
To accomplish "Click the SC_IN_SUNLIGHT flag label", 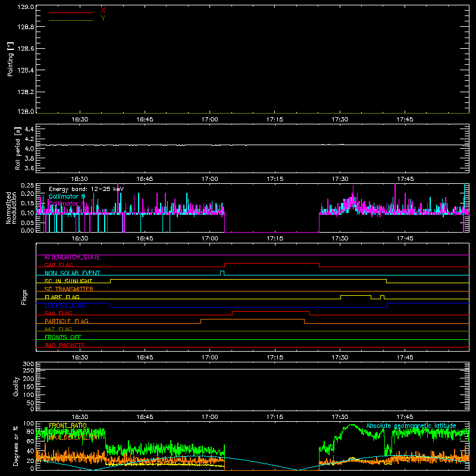I will 68,281.
